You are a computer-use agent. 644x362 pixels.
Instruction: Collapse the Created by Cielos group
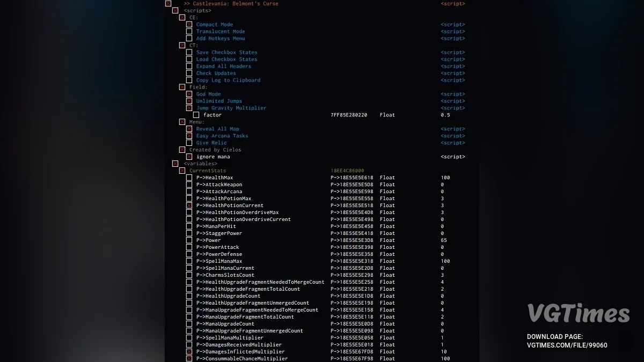[182, 150]
